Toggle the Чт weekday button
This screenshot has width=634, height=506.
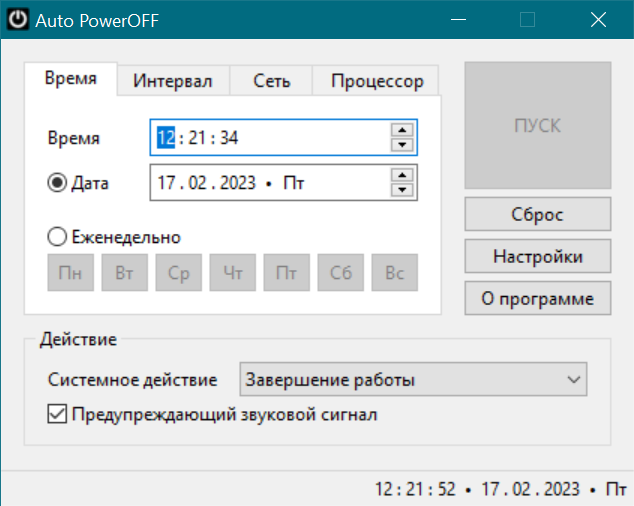click(232, 273)
